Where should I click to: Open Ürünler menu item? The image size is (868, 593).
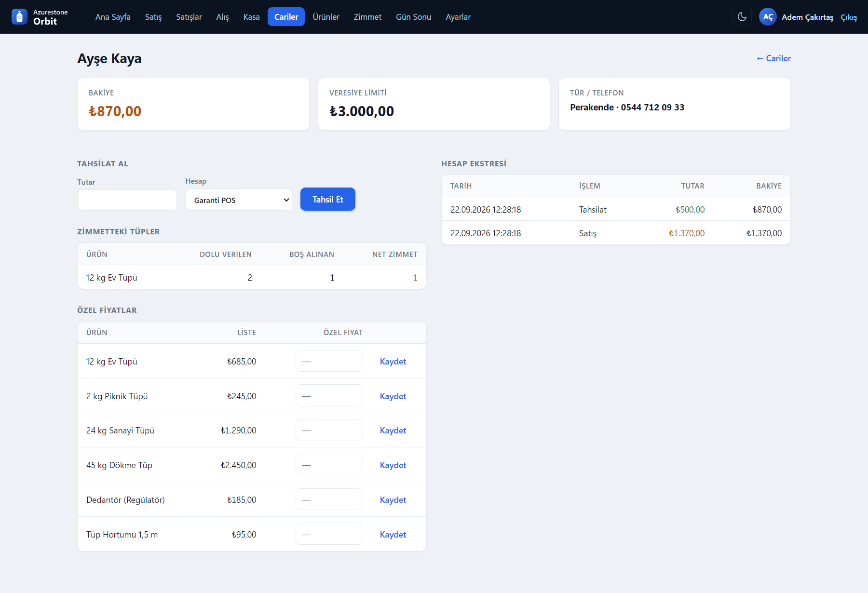point(326,17)
